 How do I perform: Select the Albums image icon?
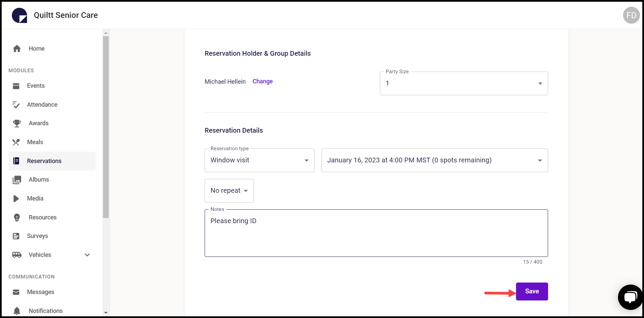click(17, 180)
